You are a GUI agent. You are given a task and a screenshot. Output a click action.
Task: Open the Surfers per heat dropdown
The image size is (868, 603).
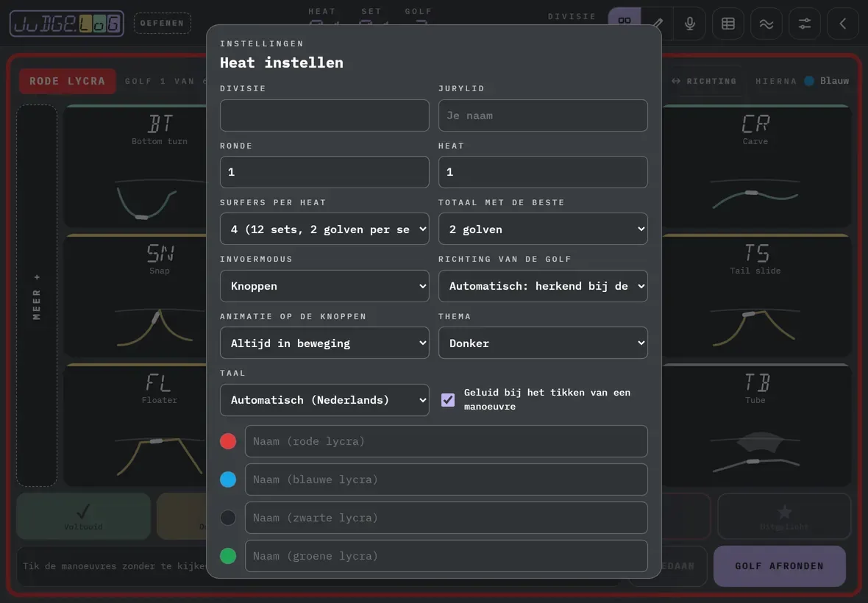[x=324, y=229]
